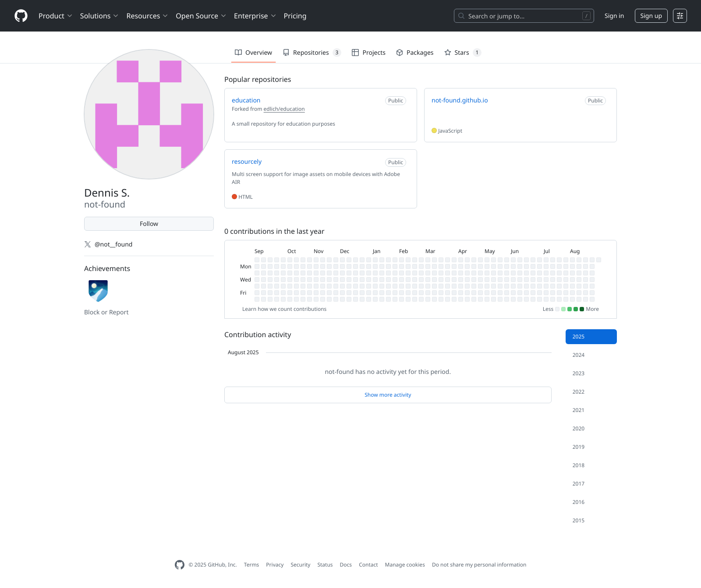
Task: Switch to the Overview tab
Action: (x=253, y=52)
